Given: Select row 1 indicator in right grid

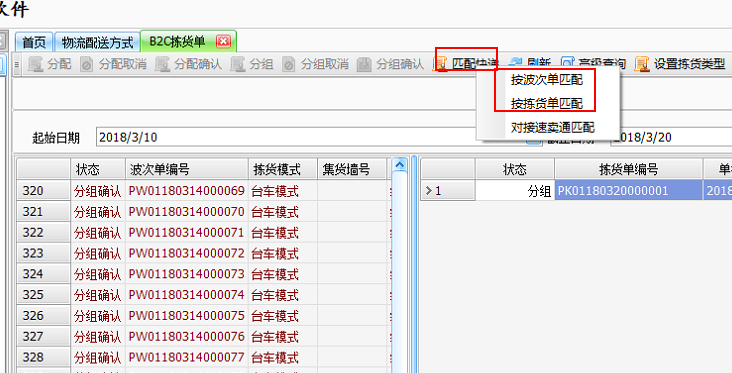Looking at the screenshot, I should click(x=448, y=190).
